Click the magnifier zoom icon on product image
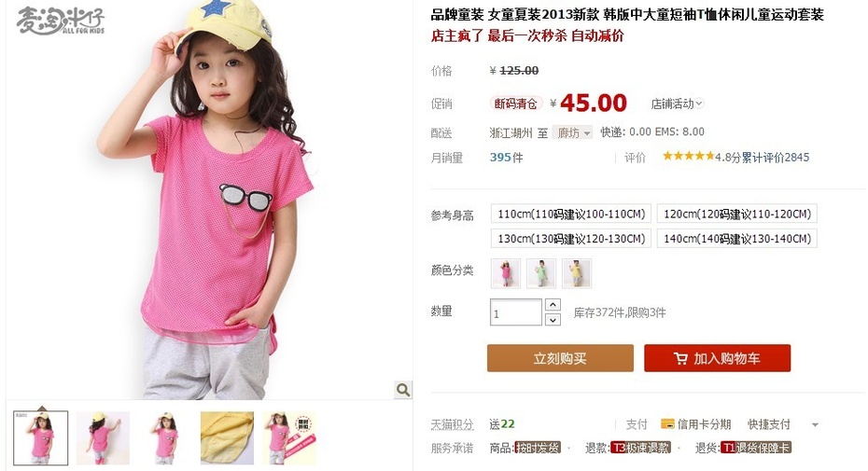868x471 pixels. click(x=403, y=390)
